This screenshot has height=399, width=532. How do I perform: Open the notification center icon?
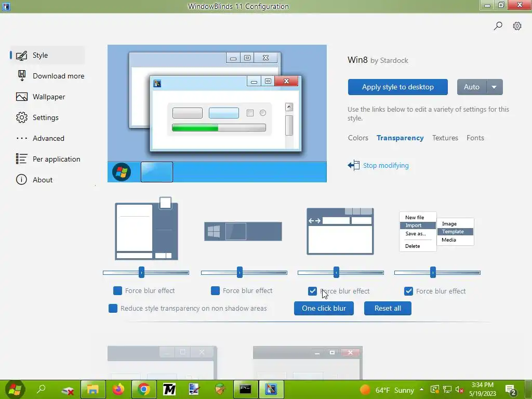point(511,390)
